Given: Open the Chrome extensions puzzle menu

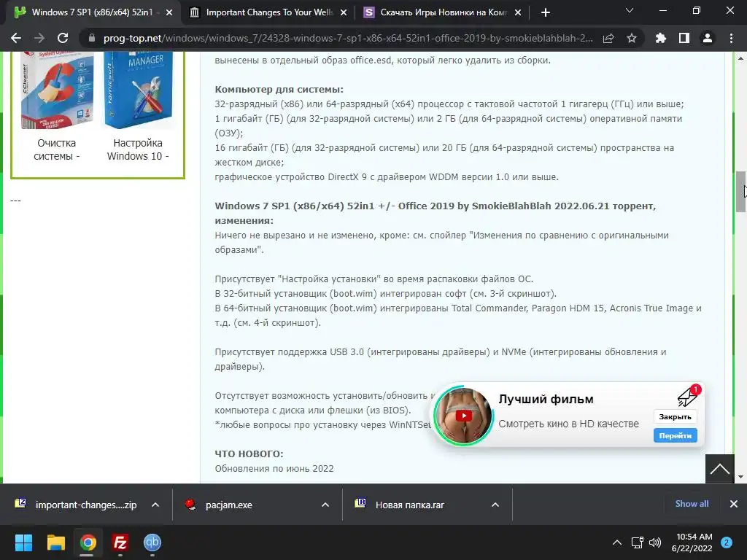Looking at the screenshot, I should coord(661,38).
